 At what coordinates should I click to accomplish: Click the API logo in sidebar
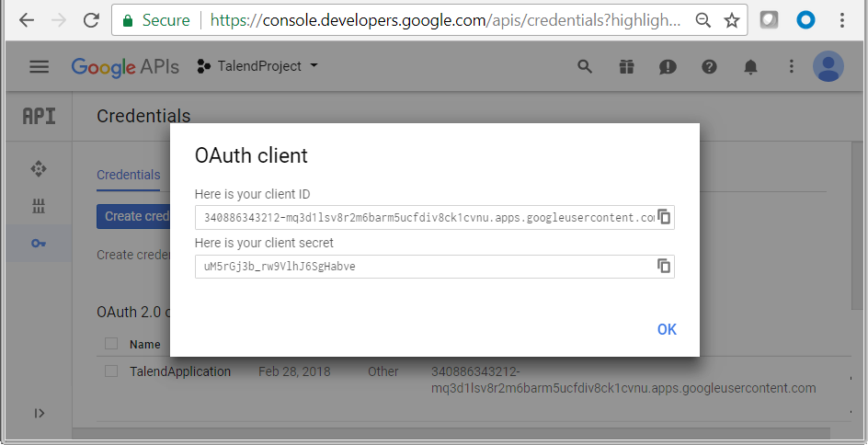point(39,116)
